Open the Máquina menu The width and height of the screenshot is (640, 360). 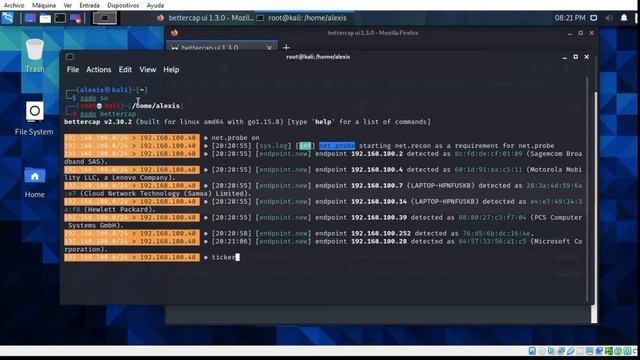tap(44, 5)
